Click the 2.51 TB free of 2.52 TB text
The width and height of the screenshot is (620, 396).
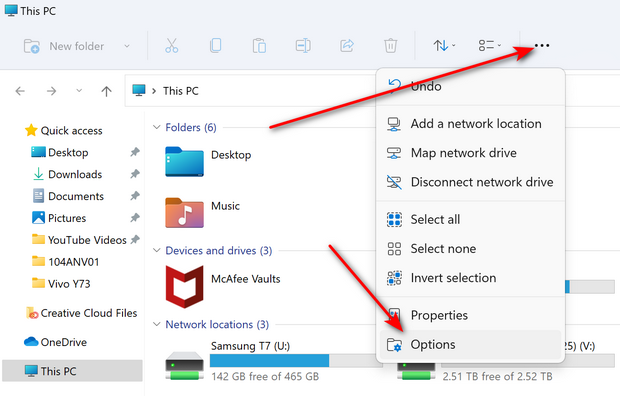click(497, 376)
